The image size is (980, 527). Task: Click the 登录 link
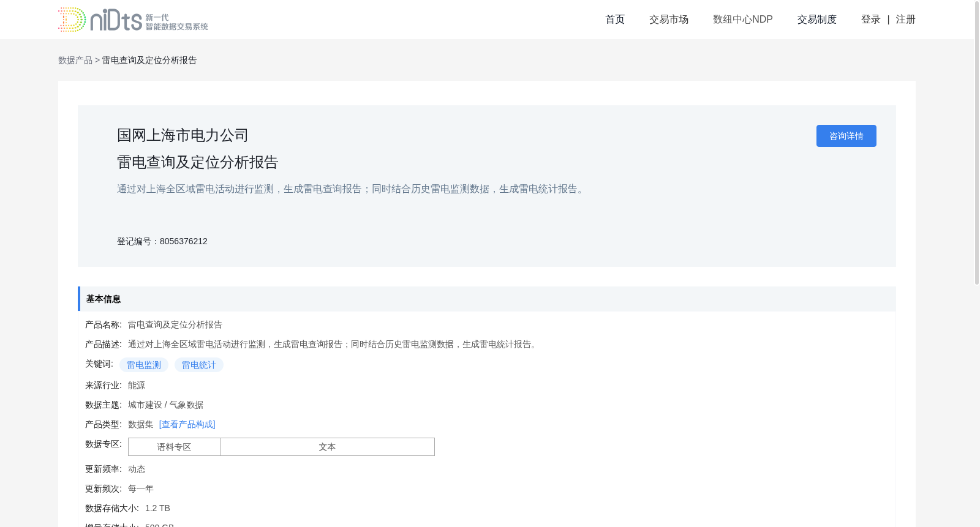tap(870, 20)
